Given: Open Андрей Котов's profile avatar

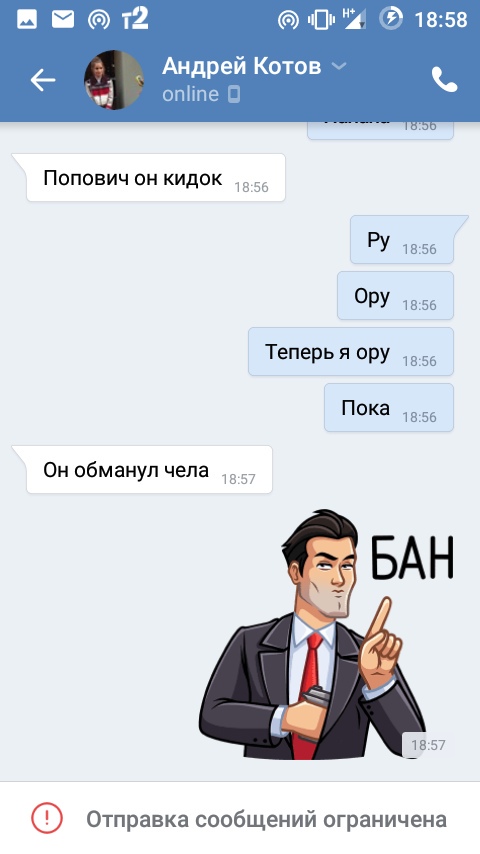Looking at the screenshot, I should click(114, 80).
